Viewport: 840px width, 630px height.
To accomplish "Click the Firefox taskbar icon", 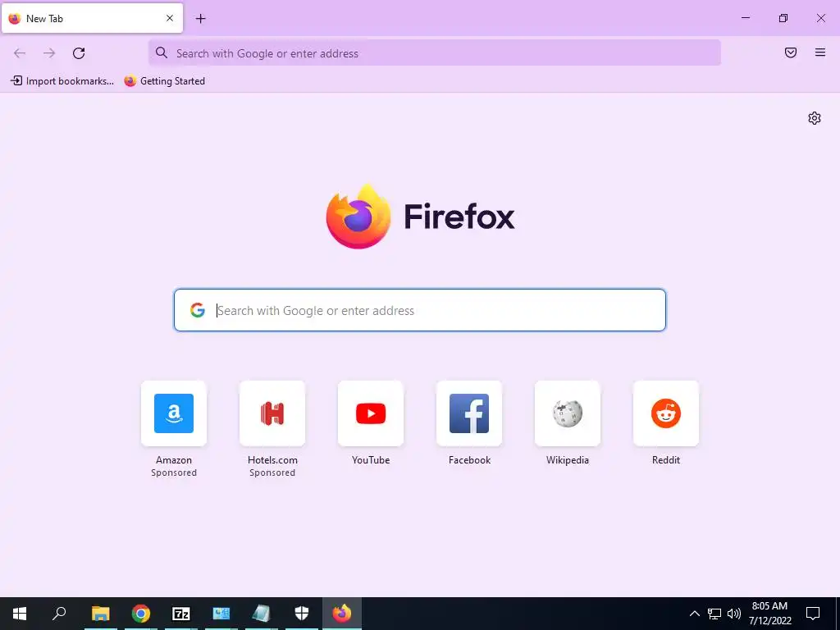I will (342, 614).
